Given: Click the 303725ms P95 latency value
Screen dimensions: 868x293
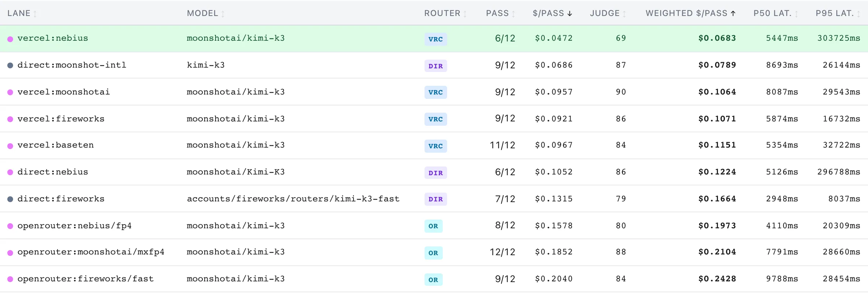Looking at the screenshot, I should pyautogui.click(x=839, y=38).
